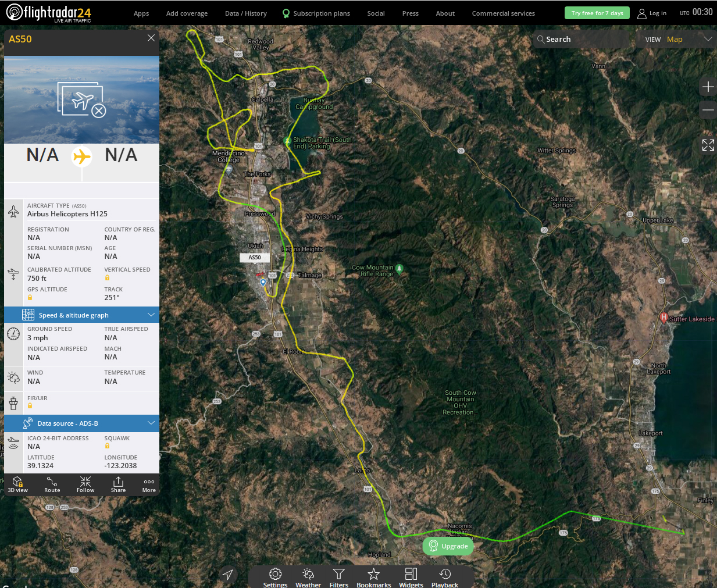Zoom in the map with plus

pyautogui.click(x=708, y=87)
